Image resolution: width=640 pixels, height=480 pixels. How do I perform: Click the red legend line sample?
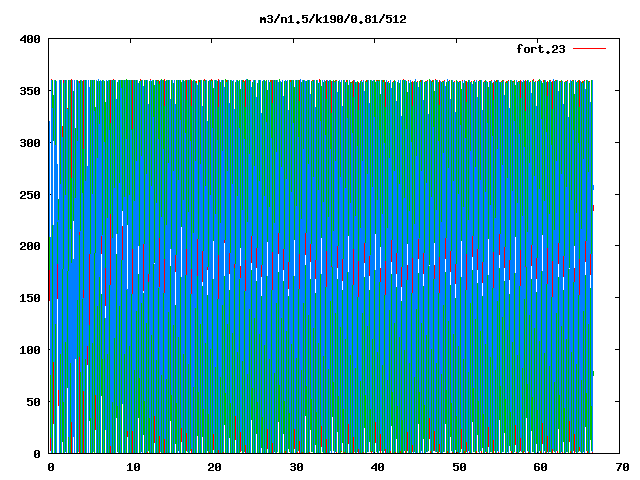[590, 49]
